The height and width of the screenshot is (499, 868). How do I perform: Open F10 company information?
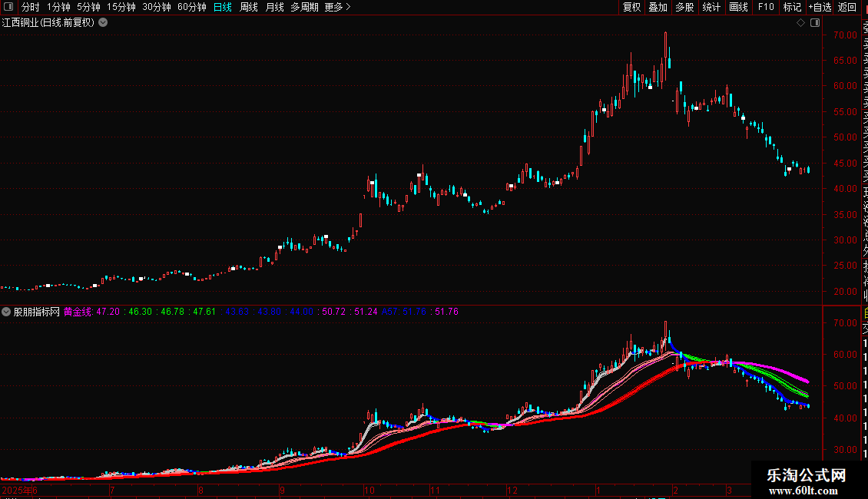click(766, 7)
